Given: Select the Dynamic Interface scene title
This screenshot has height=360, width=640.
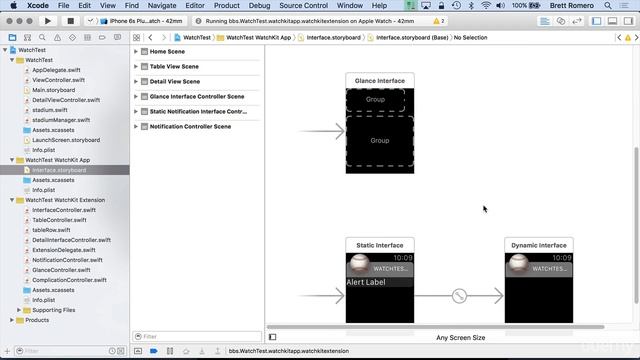Looking at the screenshot, I should click(539, 245).
